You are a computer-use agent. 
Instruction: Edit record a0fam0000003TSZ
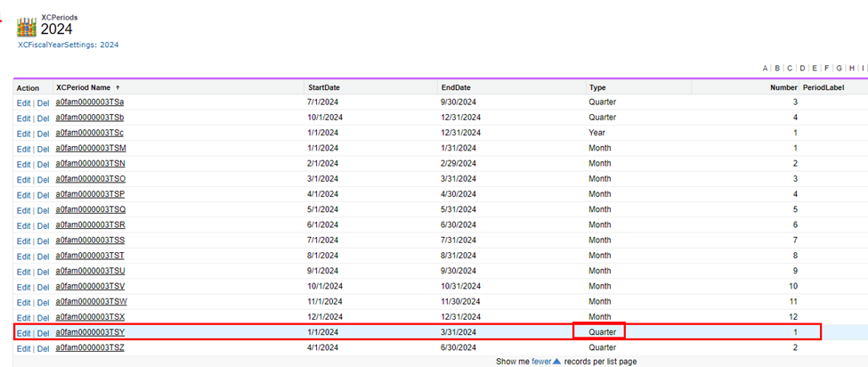pyautogui.click(x=23, y=348)
